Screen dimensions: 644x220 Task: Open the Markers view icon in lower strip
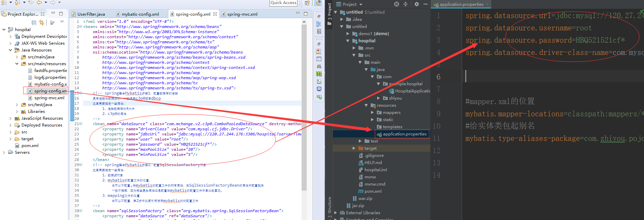319,52
